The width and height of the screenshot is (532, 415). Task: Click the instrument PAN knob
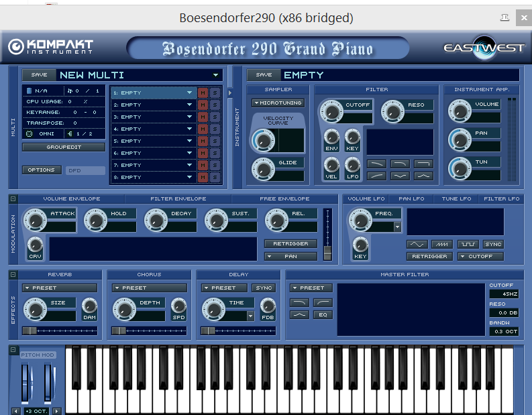pyautogui.click(x=460, y=139)
